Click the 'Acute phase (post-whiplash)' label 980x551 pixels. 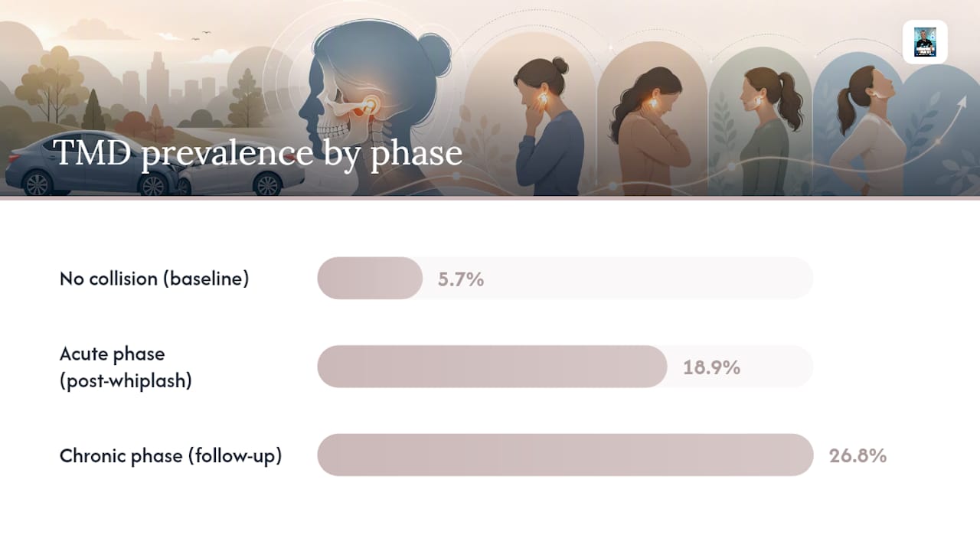coord(126,367)
